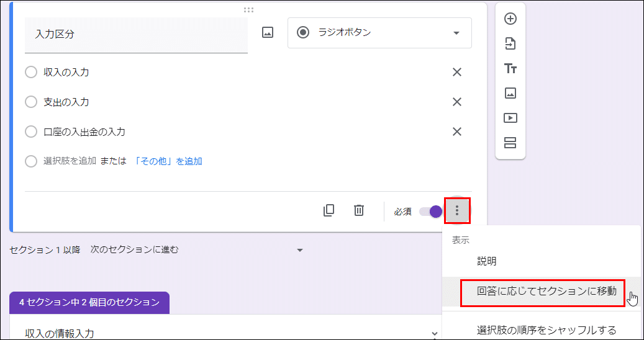Image resolution: width=644 pixels, height=340 pixels.
Task: Collapse the 収入の情報入力 section with its chevron
Action: [x=435, y=334]
